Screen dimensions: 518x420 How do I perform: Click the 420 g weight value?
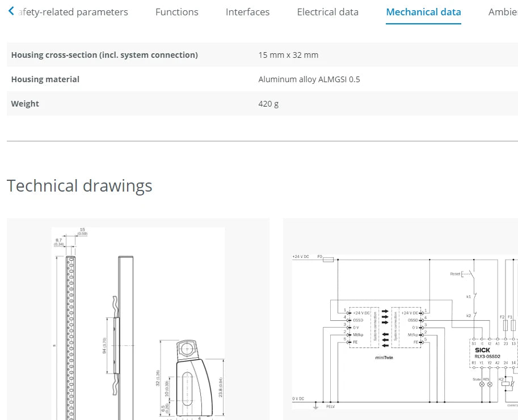click(x=268, y=104)
